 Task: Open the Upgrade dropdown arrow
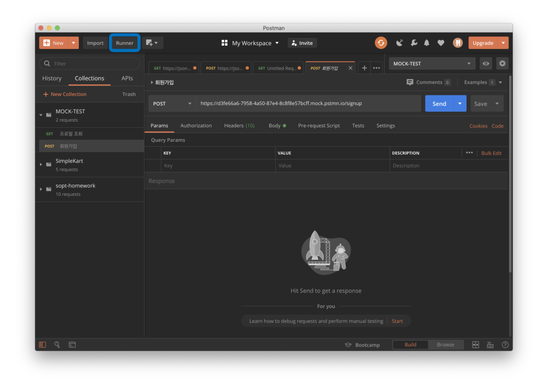click(503, 43)
